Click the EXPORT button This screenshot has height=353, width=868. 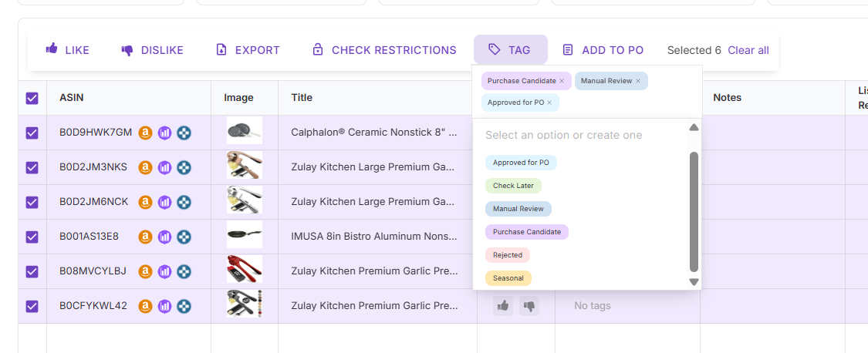point(248,50)
